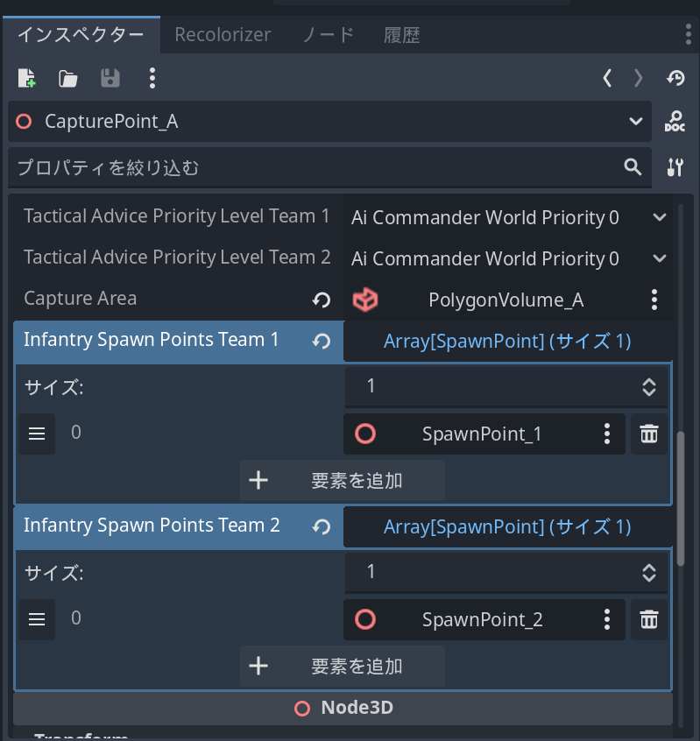The image size is (700, 741).
Task: Open the object history icon
Action: click(x=675, y=79)
